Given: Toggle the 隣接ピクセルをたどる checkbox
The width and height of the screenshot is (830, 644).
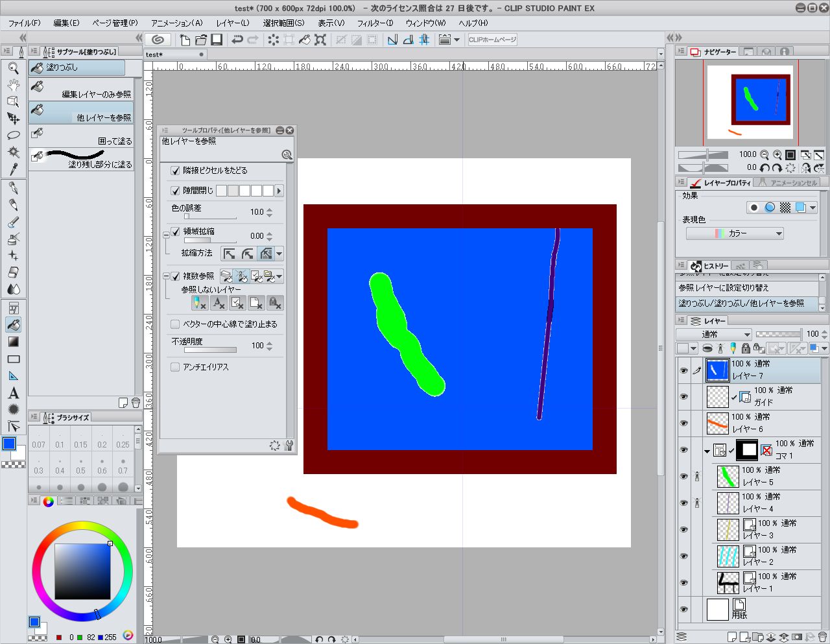Looking at the screenshot, I should tap(175, 171).
